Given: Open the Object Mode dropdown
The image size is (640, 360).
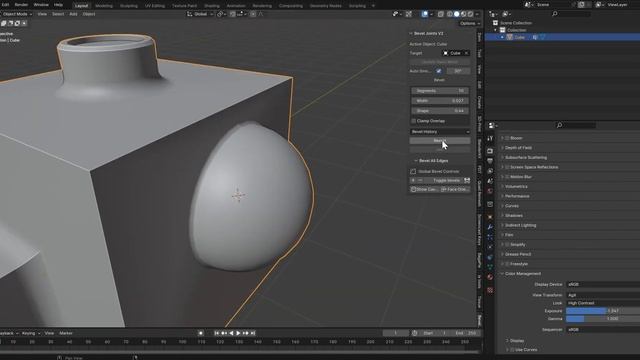Looking at the screenshot, I should tap(16, 14).
